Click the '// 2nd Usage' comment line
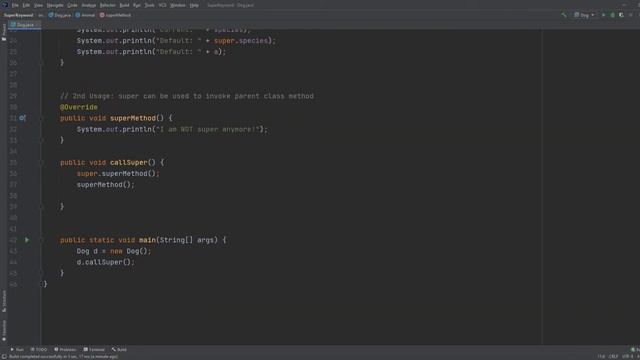The width and height of the screenshot is (640, 360). (187, 96)
